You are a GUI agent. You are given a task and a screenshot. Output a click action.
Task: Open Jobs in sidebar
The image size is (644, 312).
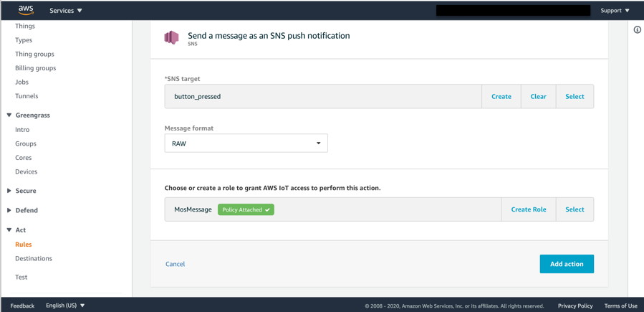[21, 82]
